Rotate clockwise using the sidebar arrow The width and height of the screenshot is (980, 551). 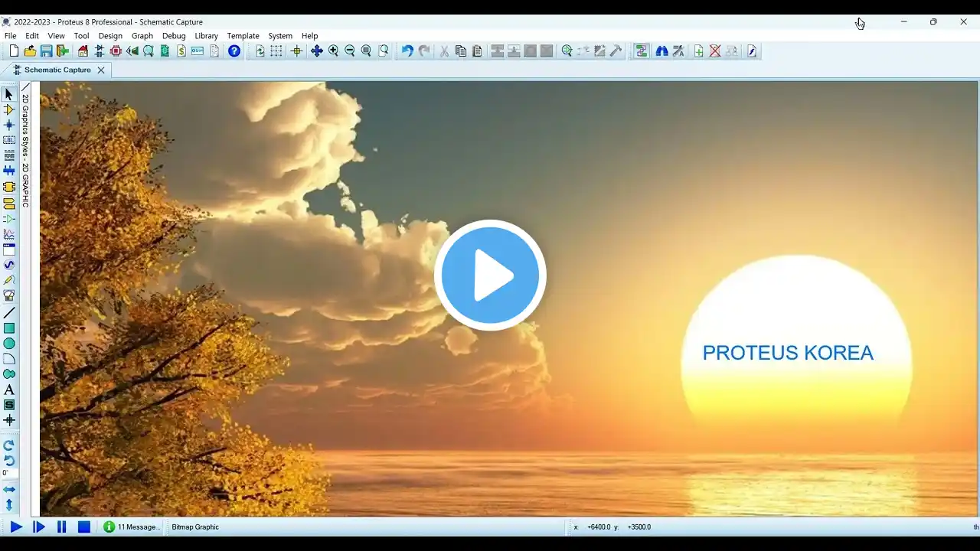point(9,445)
